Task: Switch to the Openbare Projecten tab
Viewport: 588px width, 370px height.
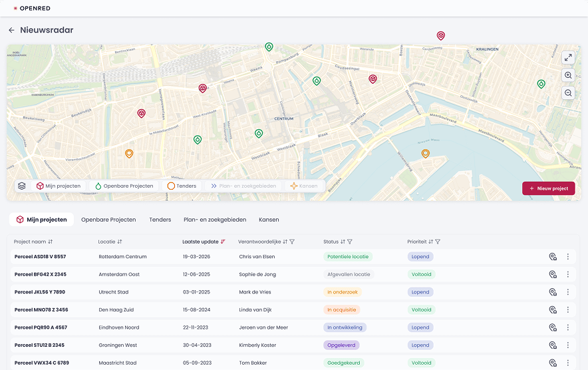Action: click(108, 220)
